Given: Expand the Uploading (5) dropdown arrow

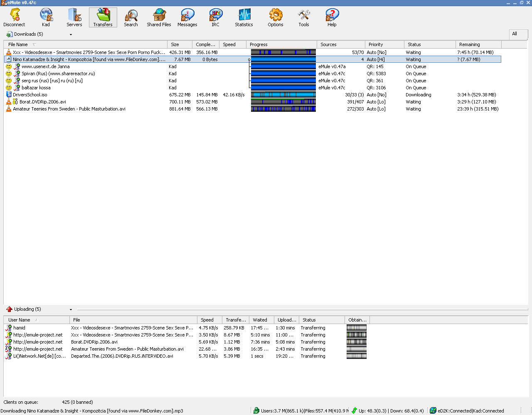Looking at the screenshot, I should coord(71,309).
